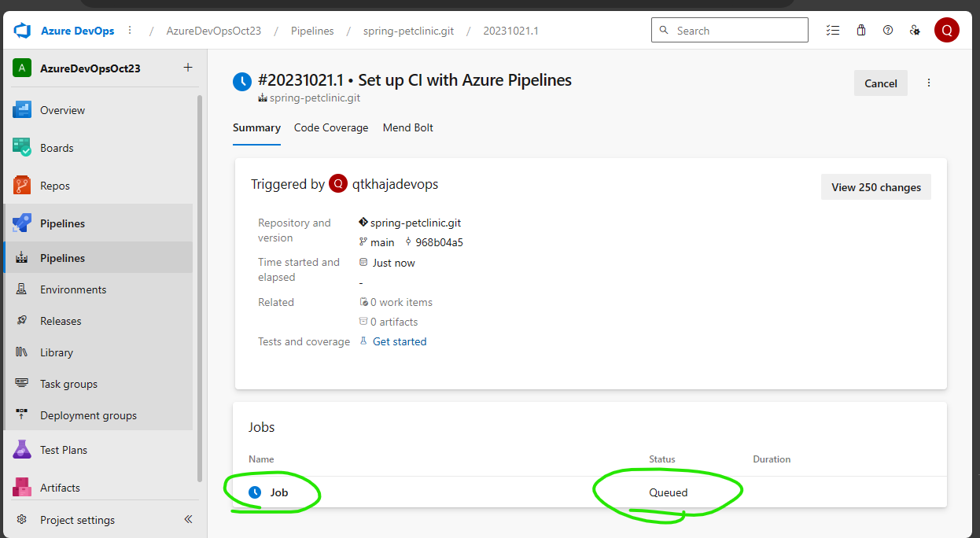Click View 250 changes button
The image size is (980, 538).
coord(876,187)
